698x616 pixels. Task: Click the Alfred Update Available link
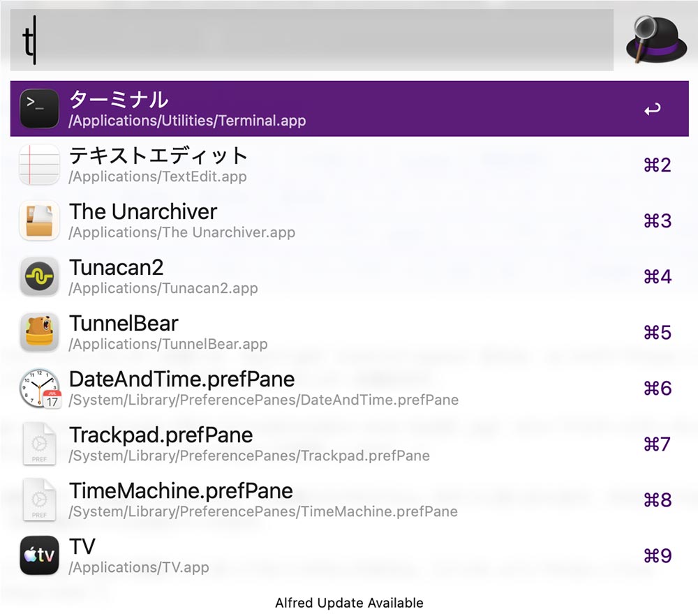[349, 603]
